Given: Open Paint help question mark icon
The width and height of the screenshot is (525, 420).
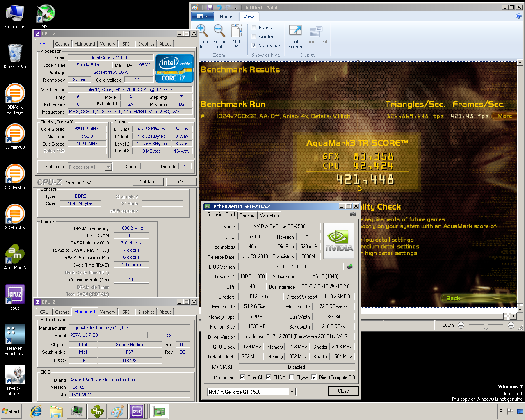Looking at the screenshot, I should click(519, 16).
